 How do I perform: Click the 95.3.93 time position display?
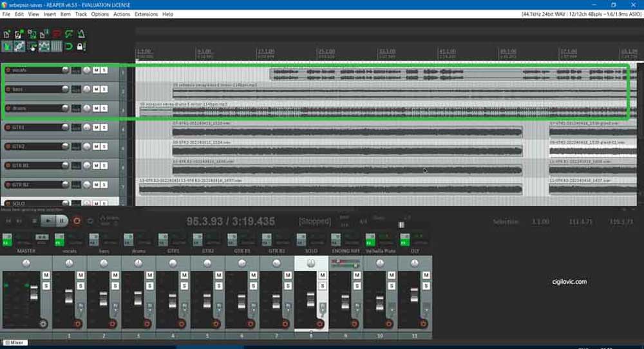[231, 222]
